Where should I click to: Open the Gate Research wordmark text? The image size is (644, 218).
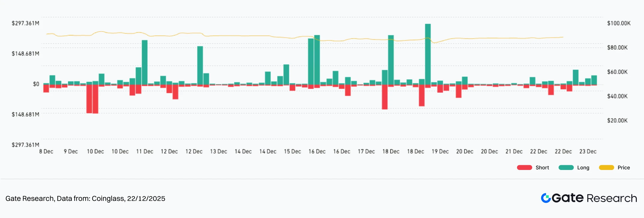[594, 198]
